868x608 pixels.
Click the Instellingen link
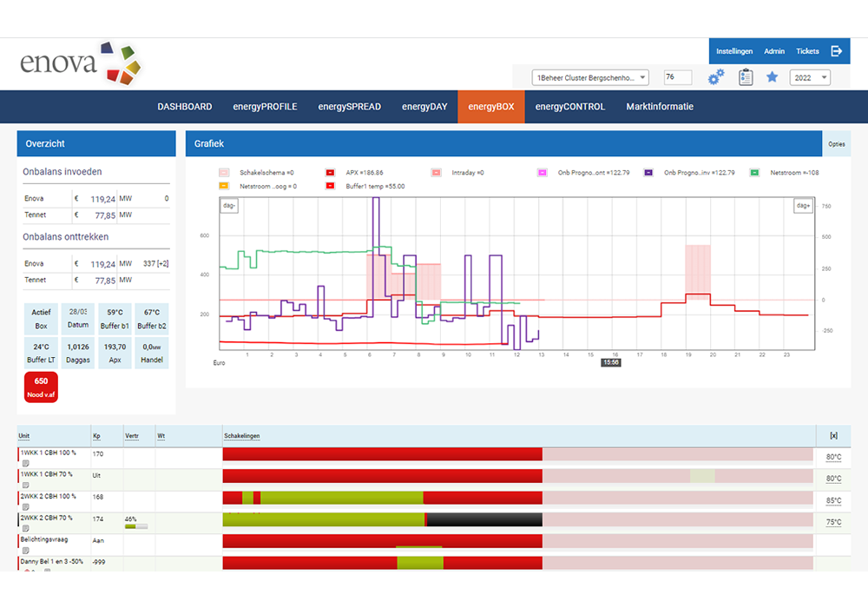point(734,51)
